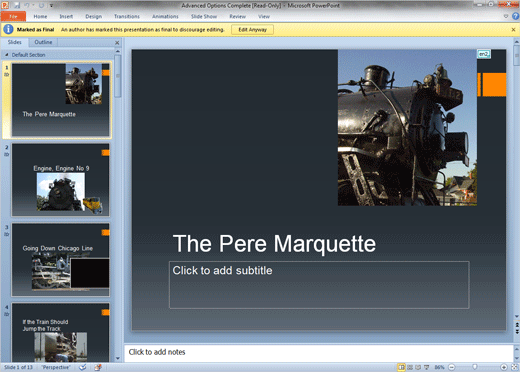The width and height of the screenshot is (520, 372).
Task: Click the 'The Pere Marquette' title text
Action: 274,244
